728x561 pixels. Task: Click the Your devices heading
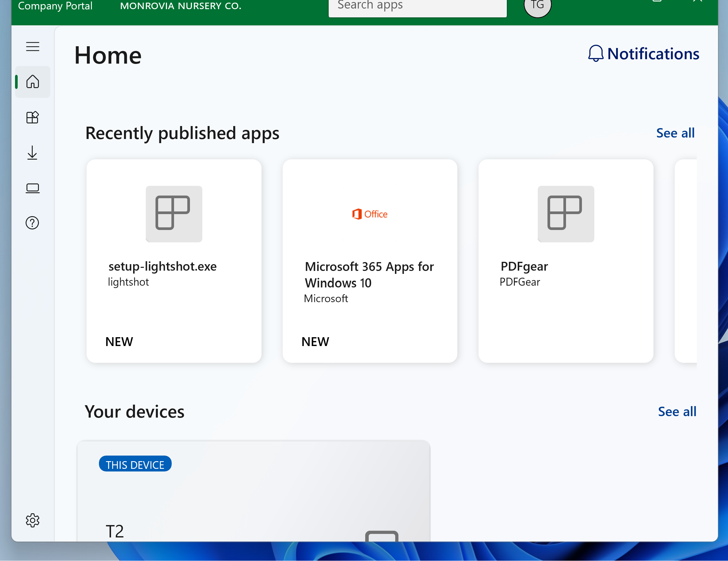click(134, 412)
